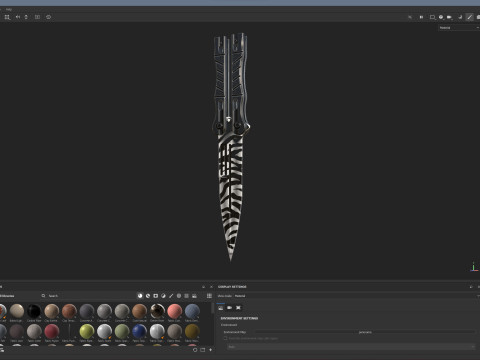Undock Display Settings panel with header window icon
Screen dimensions: 480x360
[471, 287]
